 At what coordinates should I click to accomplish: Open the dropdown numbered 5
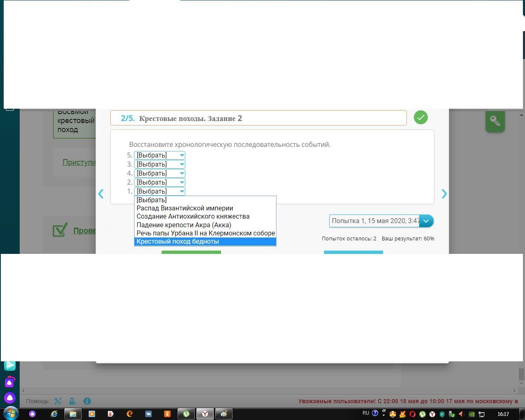pyautogui.click(x=160, y=155)
